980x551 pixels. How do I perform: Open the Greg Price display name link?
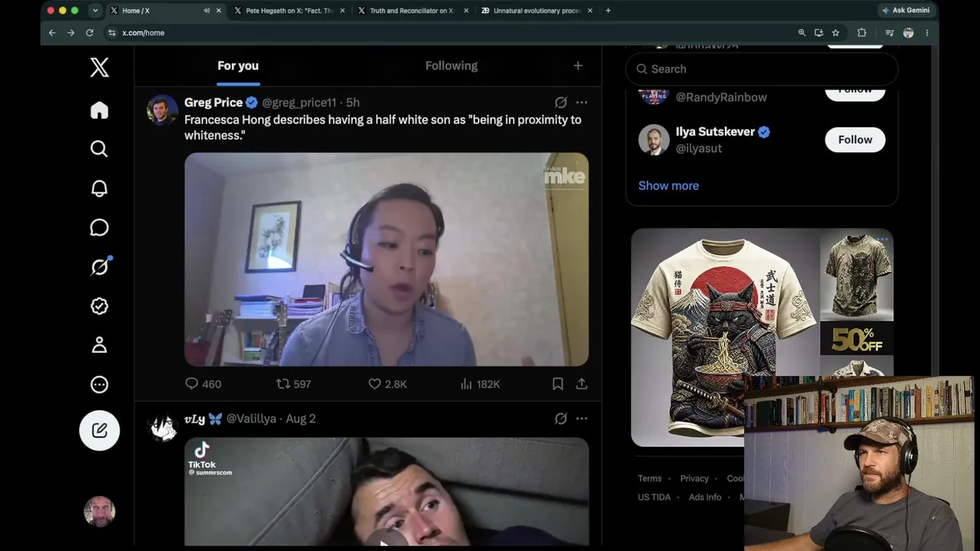(214, 103)
